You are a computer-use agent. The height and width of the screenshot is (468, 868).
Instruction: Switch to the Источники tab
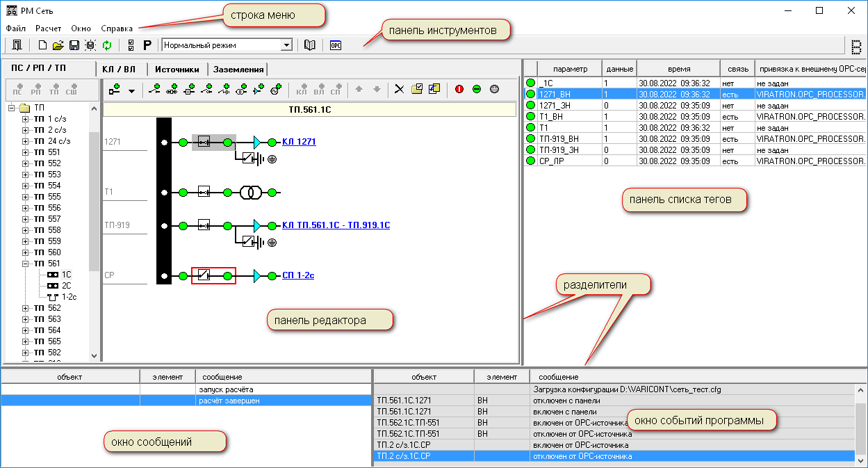(177, 70)
